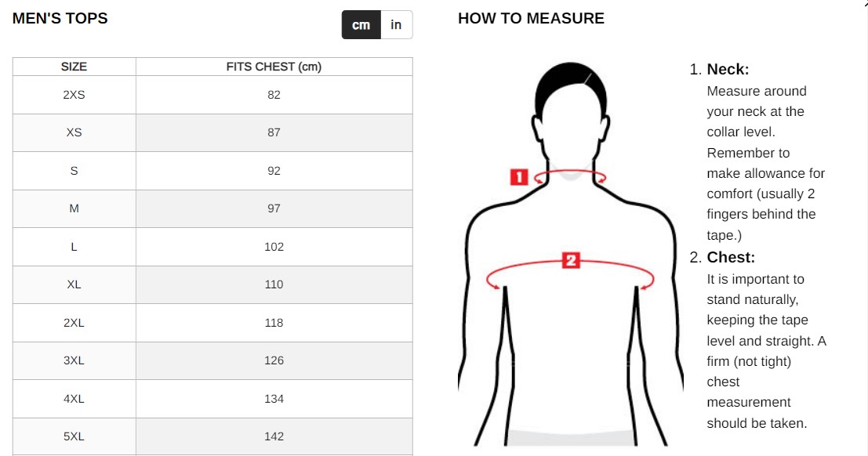
Task: Switch units to inches with the in toggle
Action: [396, 25]
